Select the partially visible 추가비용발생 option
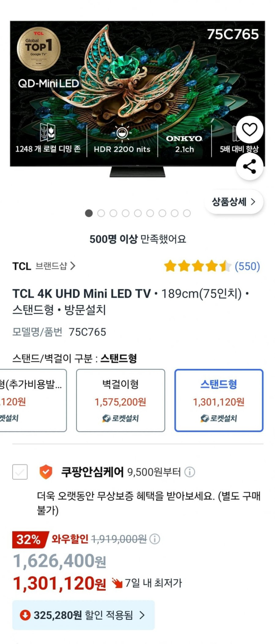275x644 pixels. pos(33,400)
